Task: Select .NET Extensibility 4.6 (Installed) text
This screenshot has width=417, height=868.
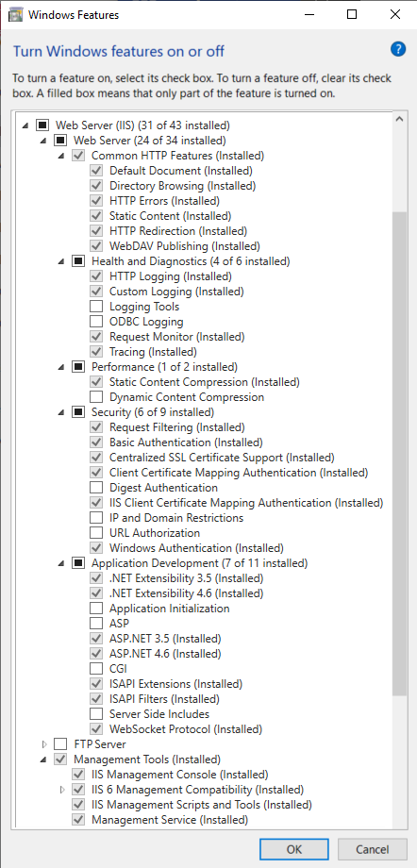Action: tap(186, 593)
